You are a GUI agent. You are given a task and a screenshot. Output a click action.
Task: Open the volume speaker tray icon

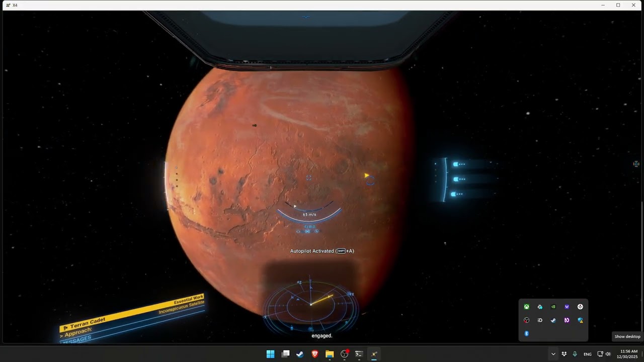[x=608, y=354]
